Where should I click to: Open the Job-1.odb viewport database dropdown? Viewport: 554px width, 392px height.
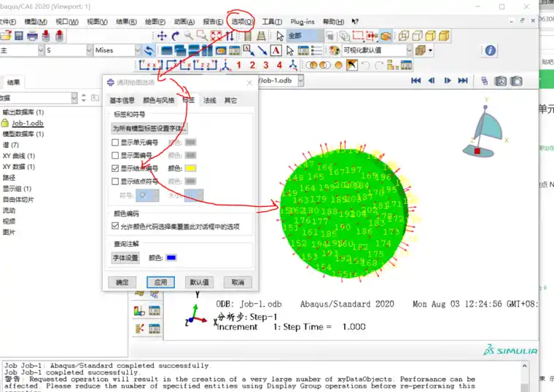pyautogui.click(x=300, y=81)
